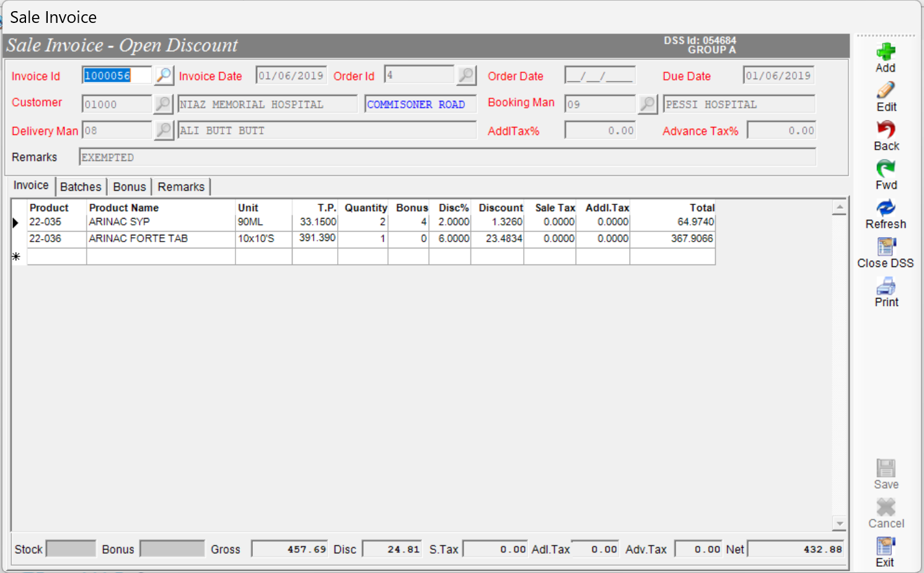Click Customer code field 01000
Screen dimensions: 924x573
(117, 104)
